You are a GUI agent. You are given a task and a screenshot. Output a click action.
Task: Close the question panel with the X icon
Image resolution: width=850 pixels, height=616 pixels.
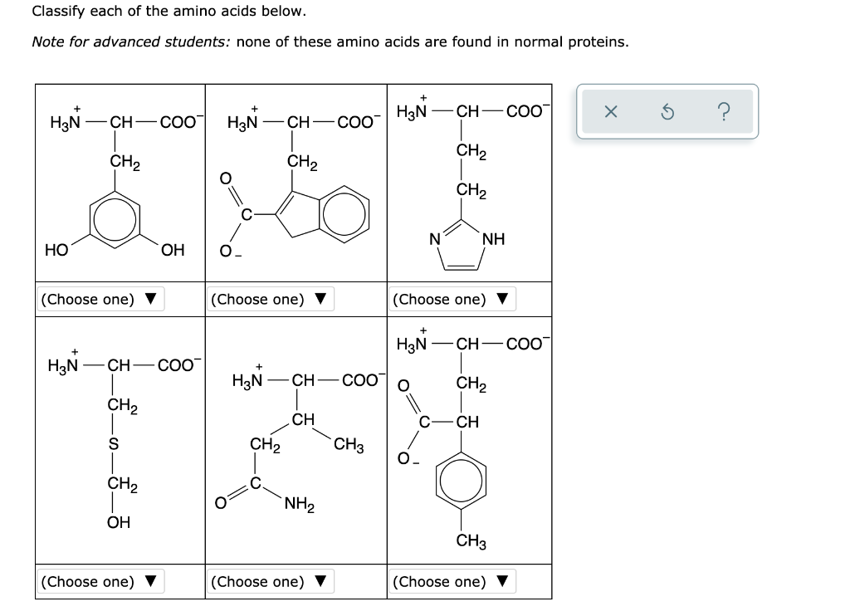(x=611, y=111)
